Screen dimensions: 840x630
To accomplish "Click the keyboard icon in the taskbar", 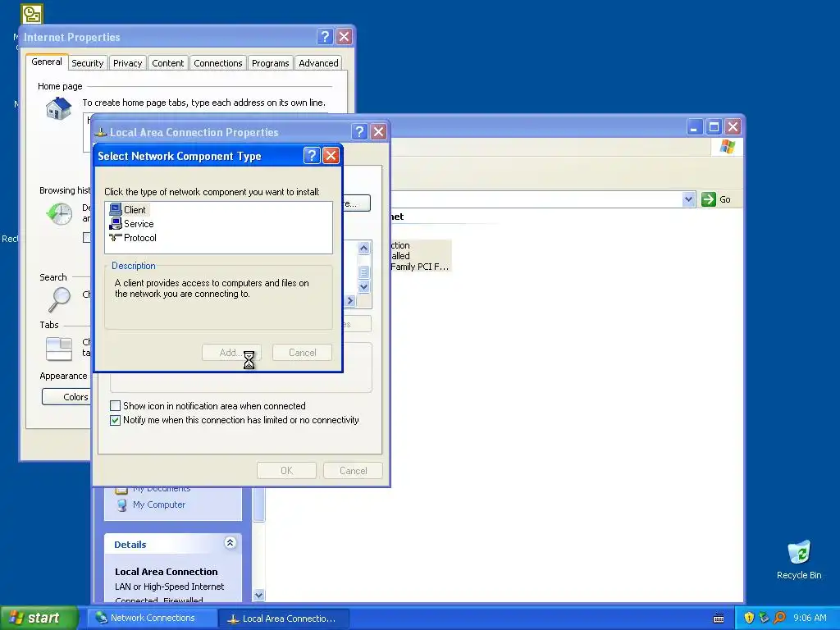I will (x=719, y=619).
